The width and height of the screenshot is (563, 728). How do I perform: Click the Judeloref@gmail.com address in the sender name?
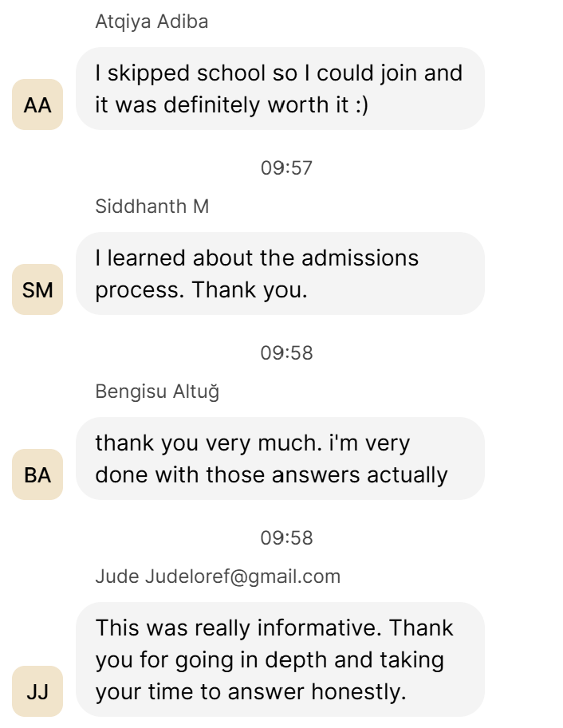tap(242, 576)
